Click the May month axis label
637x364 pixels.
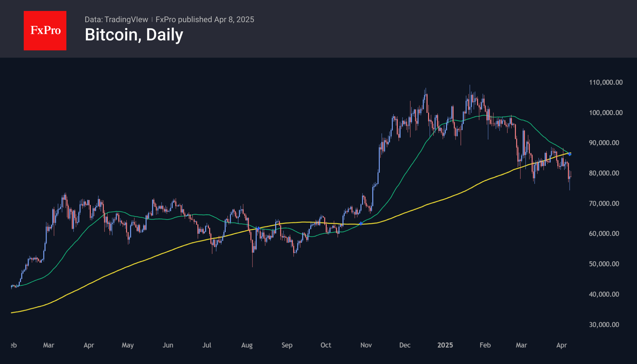(x=128, y=345)
